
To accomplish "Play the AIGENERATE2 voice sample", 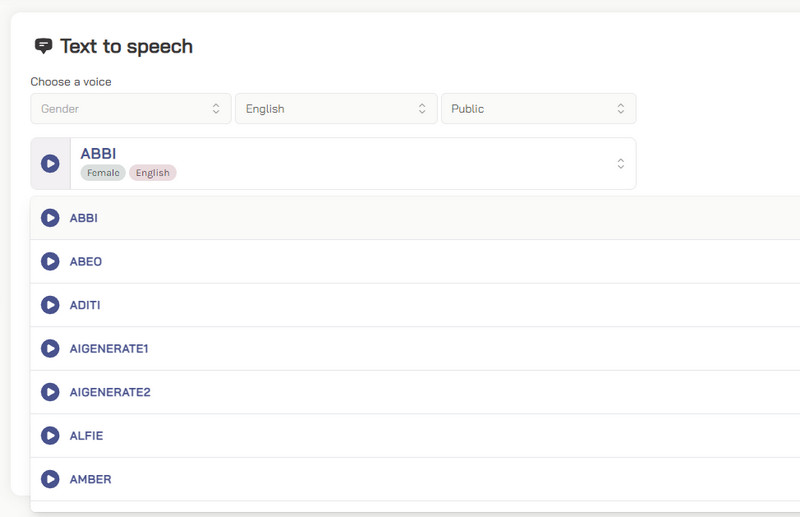I will coord(50,392).
